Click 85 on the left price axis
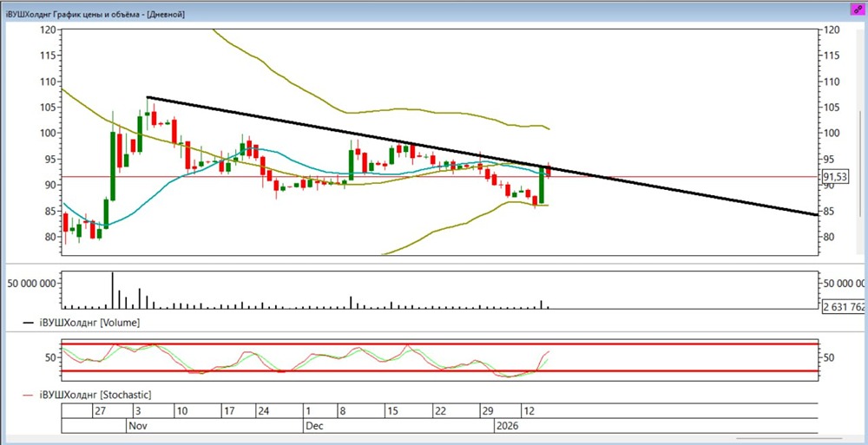 click(x=52, y=211)
